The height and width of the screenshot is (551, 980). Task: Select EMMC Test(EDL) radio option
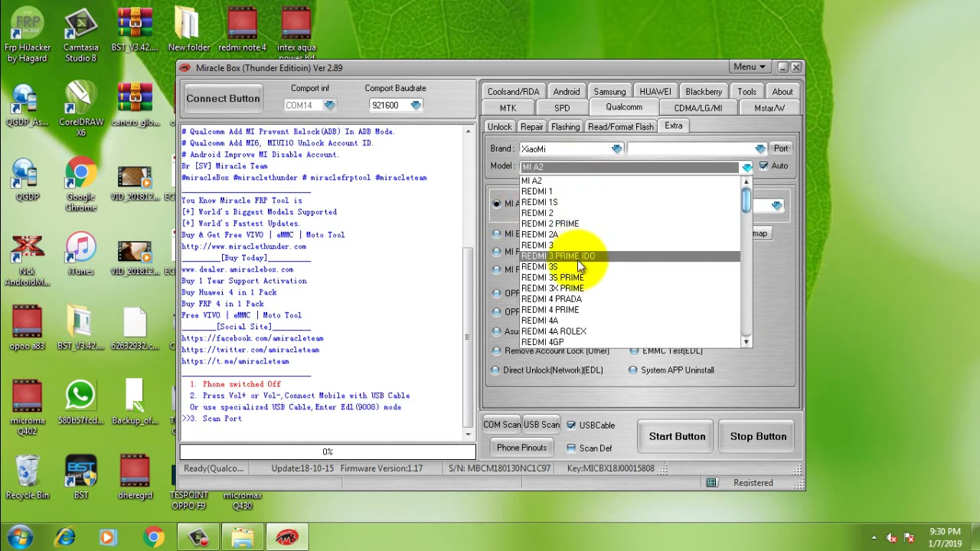click(x=634, y=351)
